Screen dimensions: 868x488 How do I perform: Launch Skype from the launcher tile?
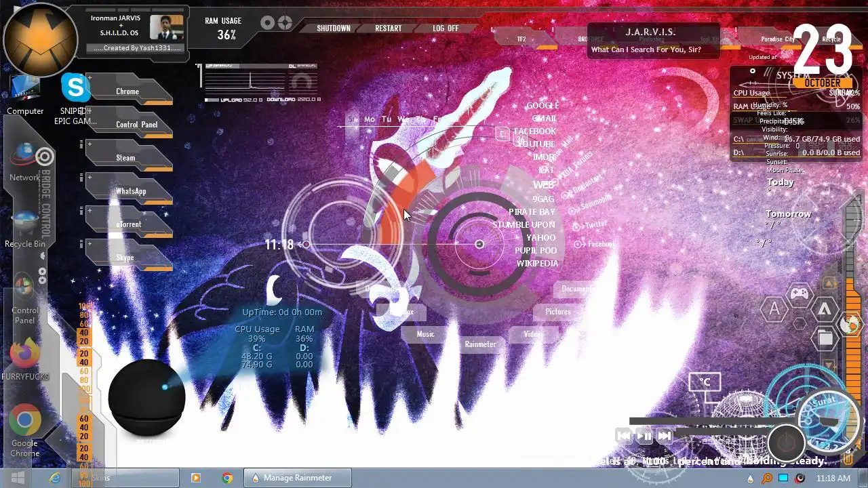click(x=129, y=256)
